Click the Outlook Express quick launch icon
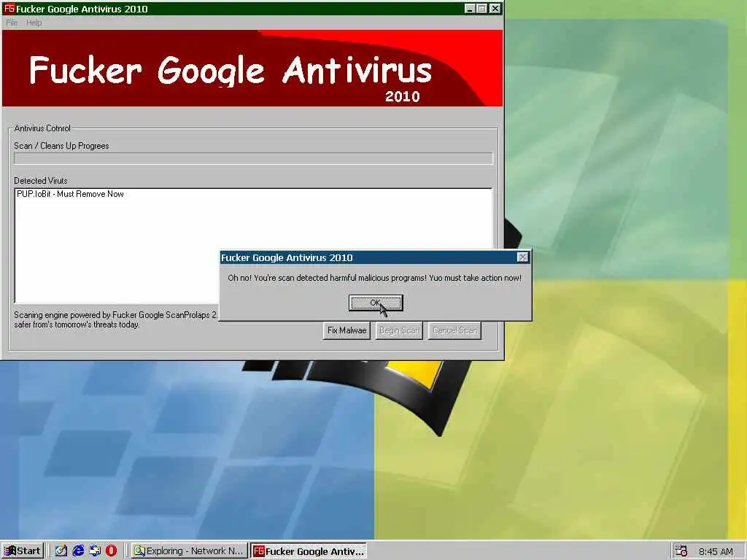This screenshot has width=747, height=560. 95,551
